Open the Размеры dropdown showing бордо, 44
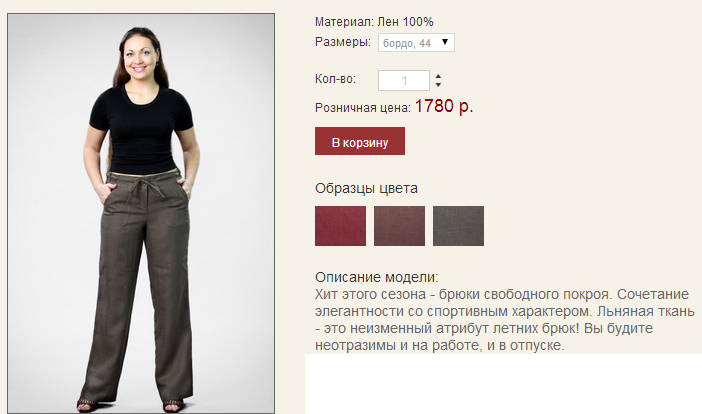Image resolution: width=702 pixels, height=414 pixels. pos(416,43)
